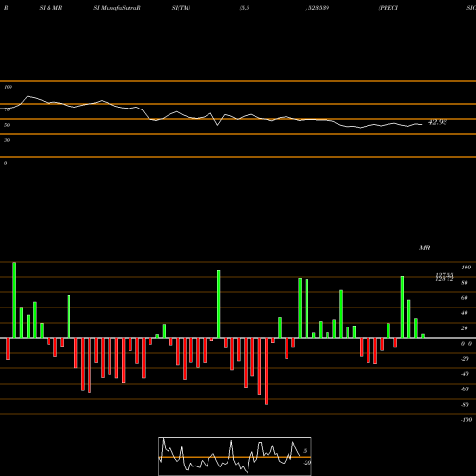Click the '(PRECI' header text

click(x=388, y=8)
